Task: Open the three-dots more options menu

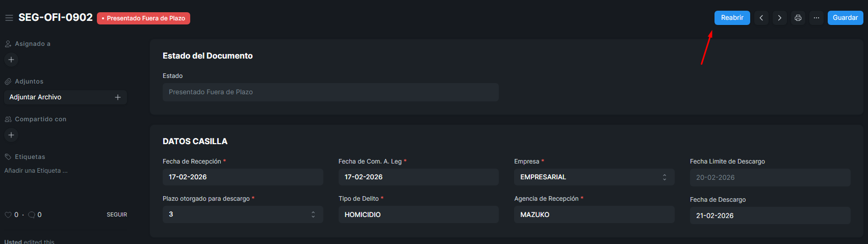Action: coord(816,18)
